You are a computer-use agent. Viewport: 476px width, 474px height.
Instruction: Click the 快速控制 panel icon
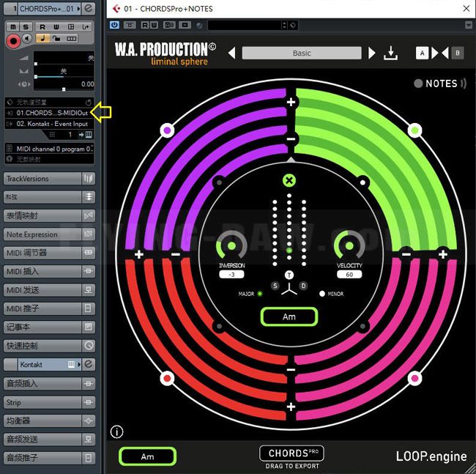point(89,346)
